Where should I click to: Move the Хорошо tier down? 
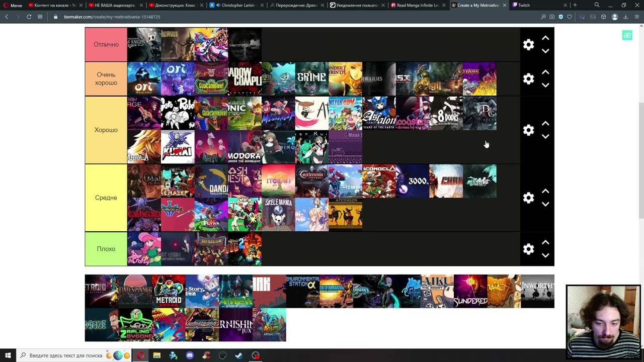click(x=545, y=136)
